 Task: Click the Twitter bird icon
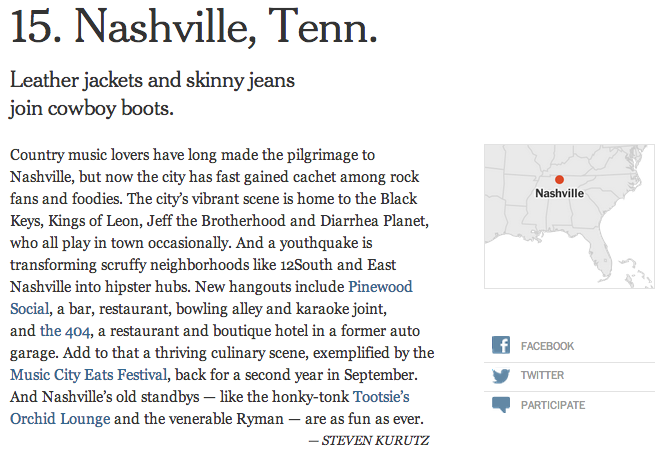(502, 375)
